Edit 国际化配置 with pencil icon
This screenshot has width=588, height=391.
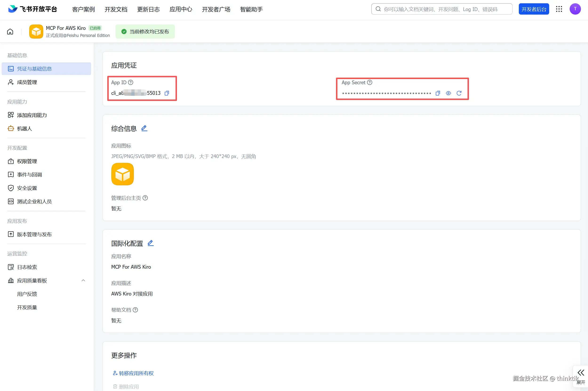(x=150, y=243)
